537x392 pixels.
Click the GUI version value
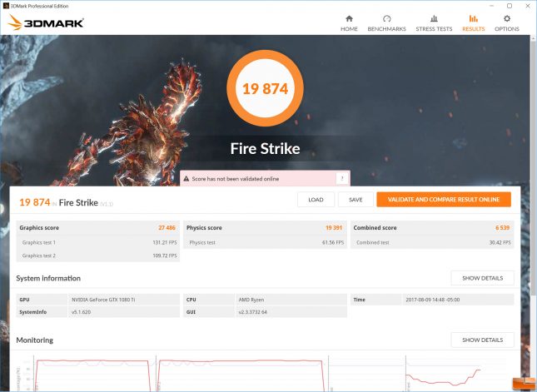(252, 312)
